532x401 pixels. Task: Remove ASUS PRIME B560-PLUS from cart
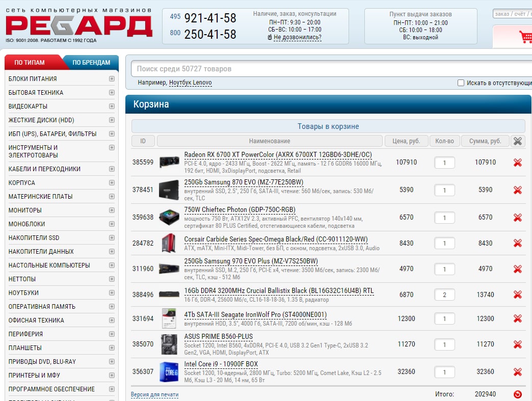517,344
